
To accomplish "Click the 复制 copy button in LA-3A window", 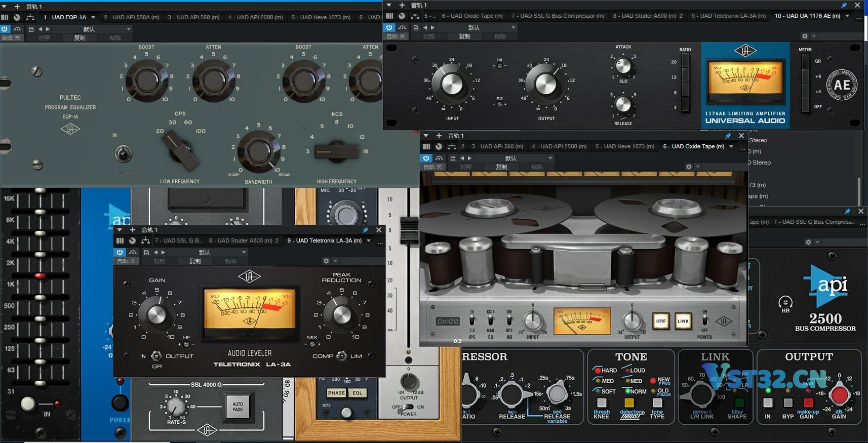I will (x=195, y=261).
